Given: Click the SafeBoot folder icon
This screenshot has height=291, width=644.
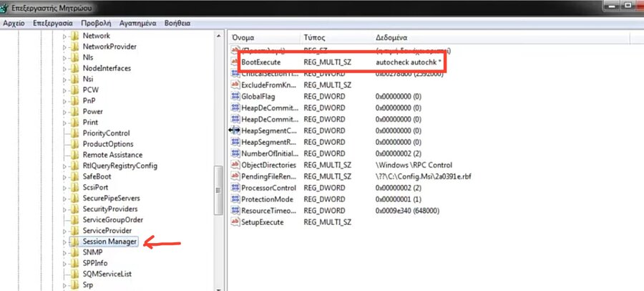Looking at the screenshot, I should (x=74, y=176).
